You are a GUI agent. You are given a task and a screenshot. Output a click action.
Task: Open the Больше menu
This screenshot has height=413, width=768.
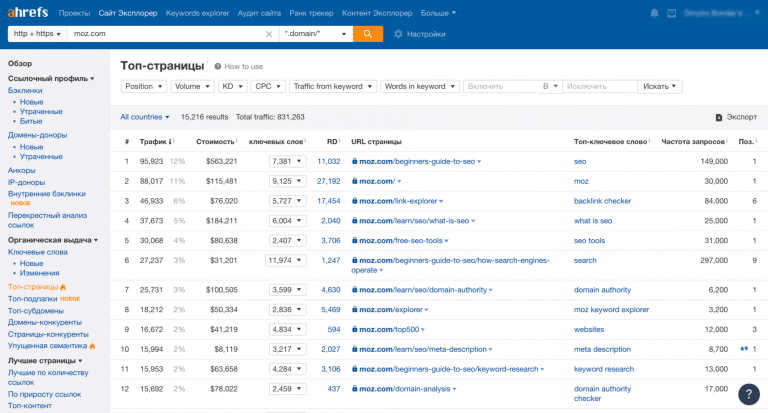438,13
